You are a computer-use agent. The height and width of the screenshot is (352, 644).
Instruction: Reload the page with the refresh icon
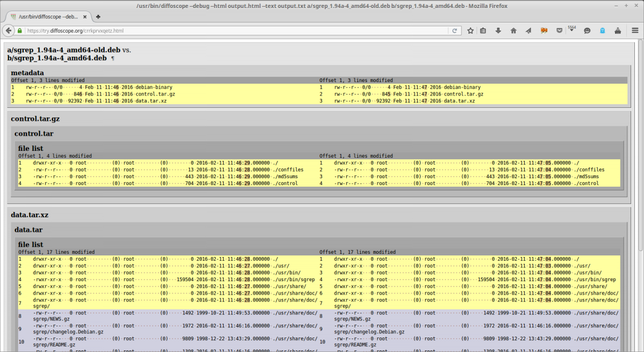(x=455, y=31)
